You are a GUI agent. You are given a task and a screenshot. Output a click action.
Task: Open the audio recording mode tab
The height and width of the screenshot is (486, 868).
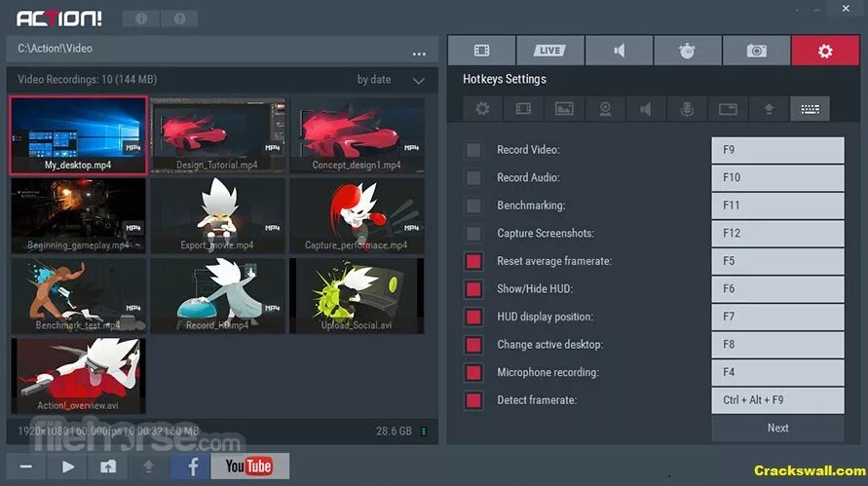(619, 51)
